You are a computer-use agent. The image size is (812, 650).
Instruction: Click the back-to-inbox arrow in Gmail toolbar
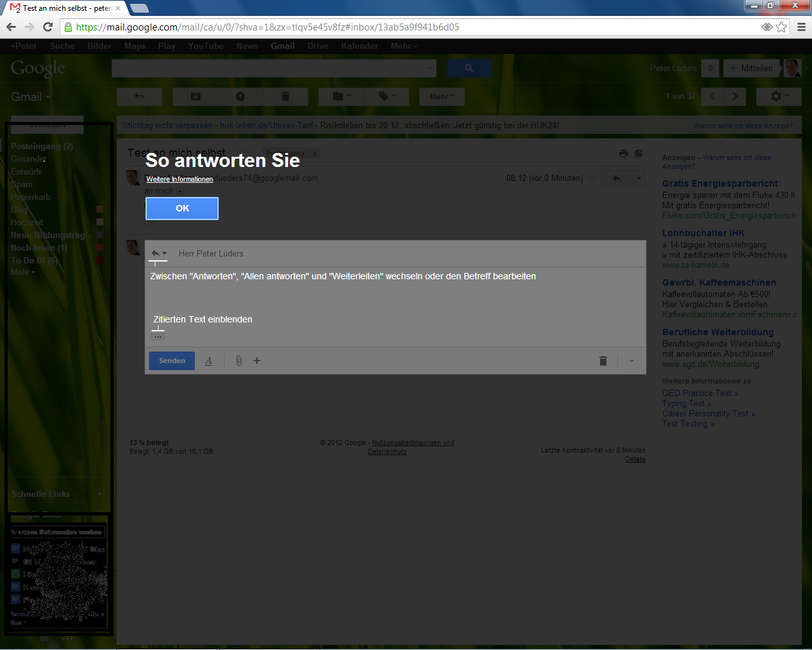[x=140, y=96]
